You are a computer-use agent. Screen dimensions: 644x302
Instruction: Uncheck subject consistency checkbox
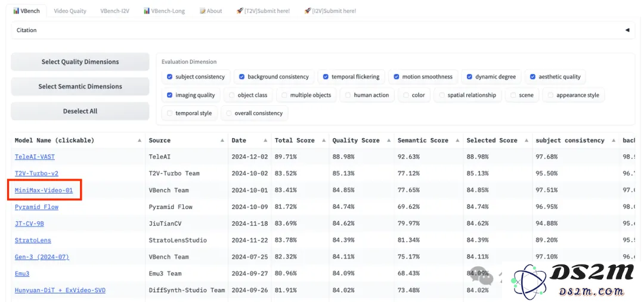click(169, 77)
